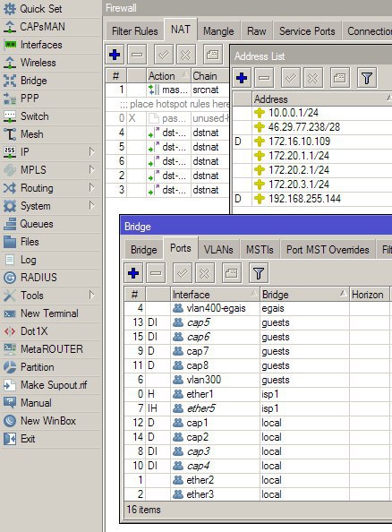Open Partition in the sidebar

(51, 367)
